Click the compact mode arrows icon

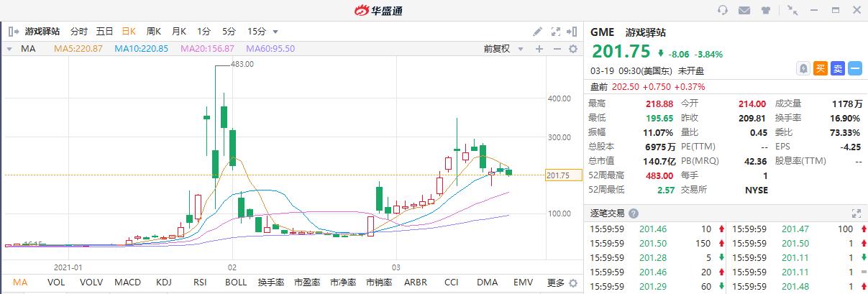[x=792, y=10]
